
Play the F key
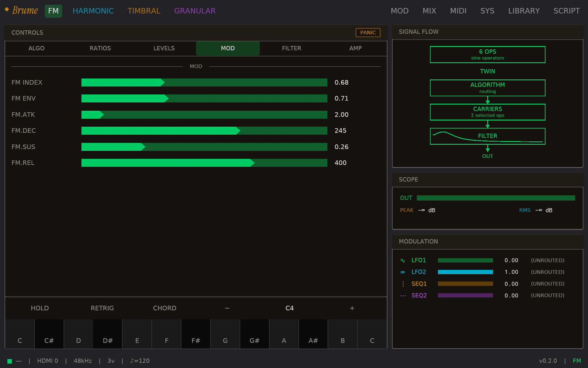point(167,334)
